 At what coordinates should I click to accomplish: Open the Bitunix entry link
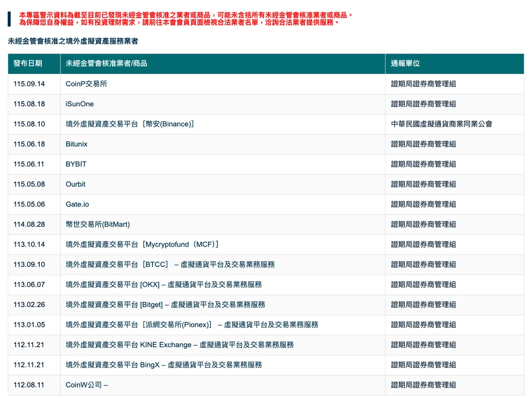click(76, 144)
